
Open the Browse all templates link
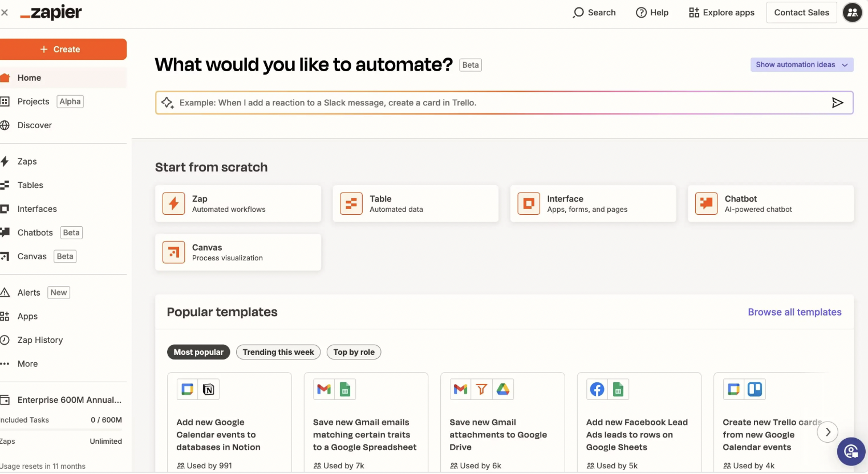794,312
